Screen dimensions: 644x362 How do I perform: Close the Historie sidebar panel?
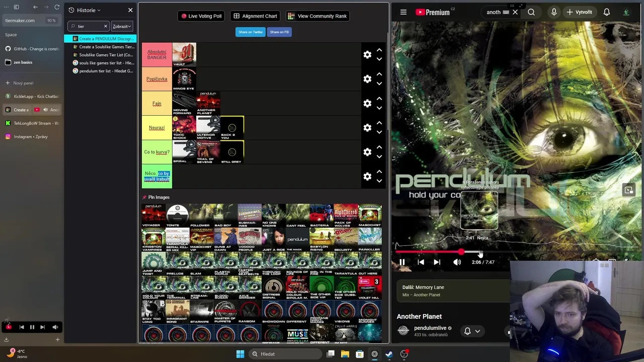click(x=130, y=10)
